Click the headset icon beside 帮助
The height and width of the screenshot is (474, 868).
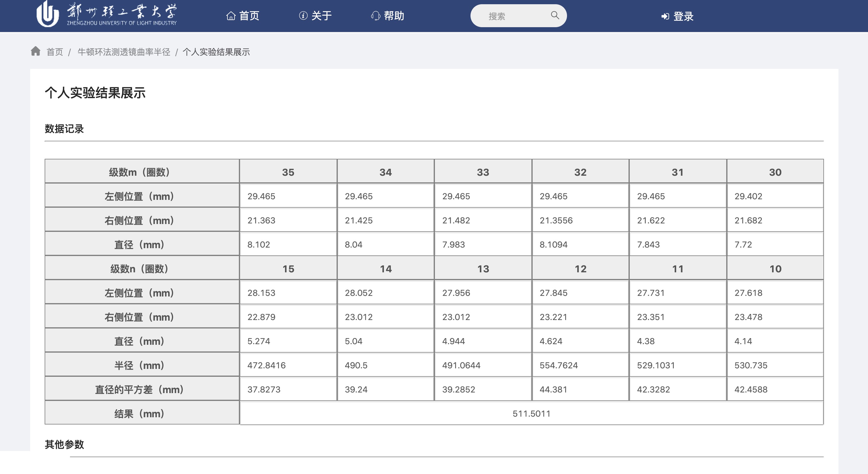tap(376, 16)
